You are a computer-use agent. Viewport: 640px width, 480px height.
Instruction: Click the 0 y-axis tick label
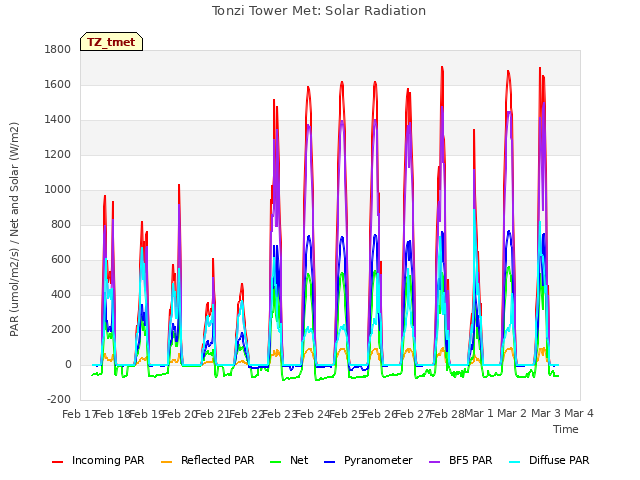pyautogui.click(x=68, y=365)
